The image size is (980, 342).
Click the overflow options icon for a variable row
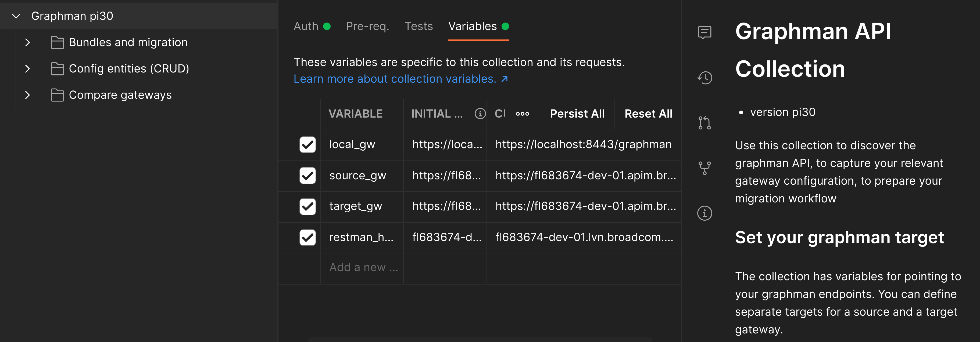point(523,114)
